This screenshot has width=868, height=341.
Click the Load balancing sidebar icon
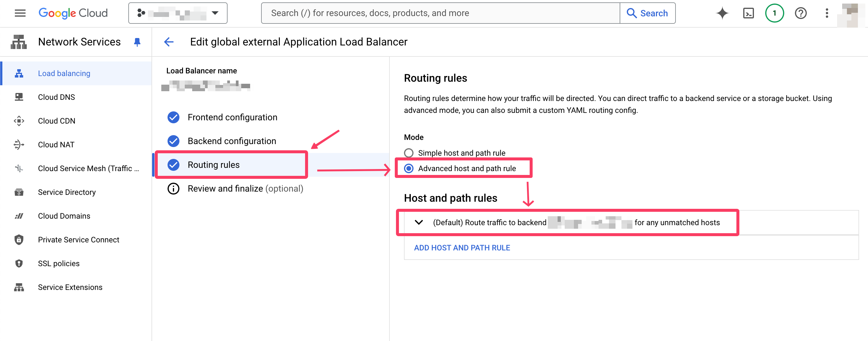point(19,73)
